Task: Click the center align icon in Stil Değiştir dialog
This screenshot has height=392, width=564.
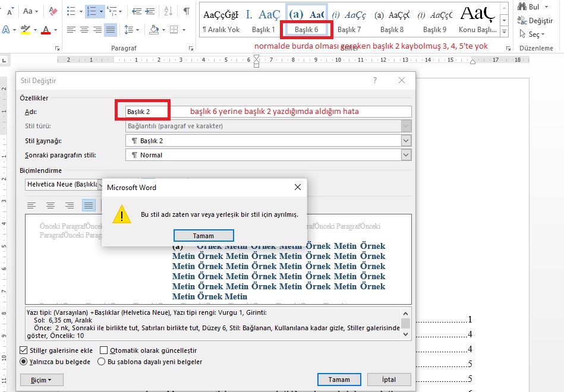Action: pos(51,206)
